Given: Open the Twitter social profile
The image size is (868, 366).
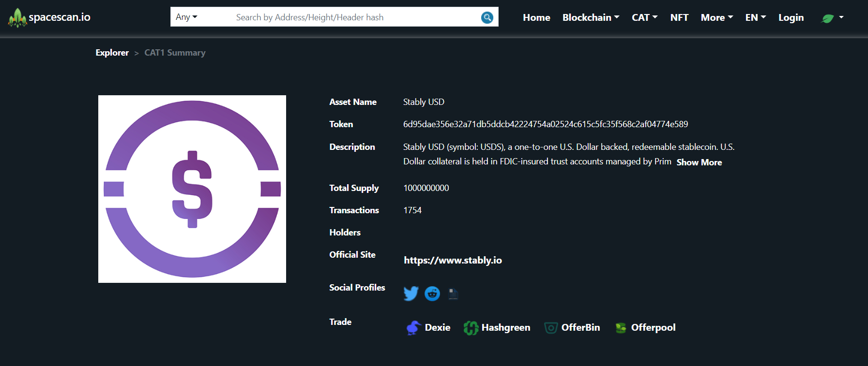Looking at the screenshot, I should (411, 293).
